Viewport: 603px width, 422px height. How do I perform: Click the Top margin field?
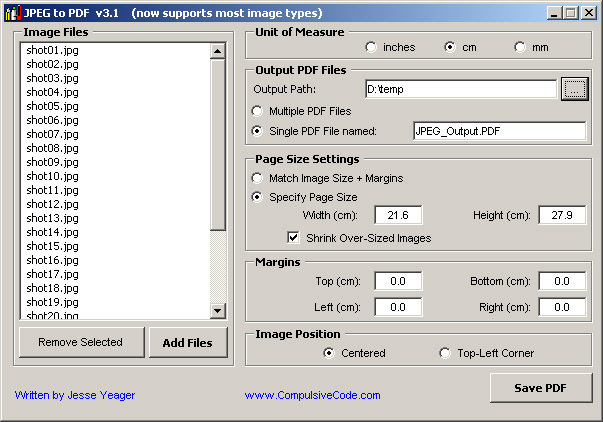click(398, 281)
